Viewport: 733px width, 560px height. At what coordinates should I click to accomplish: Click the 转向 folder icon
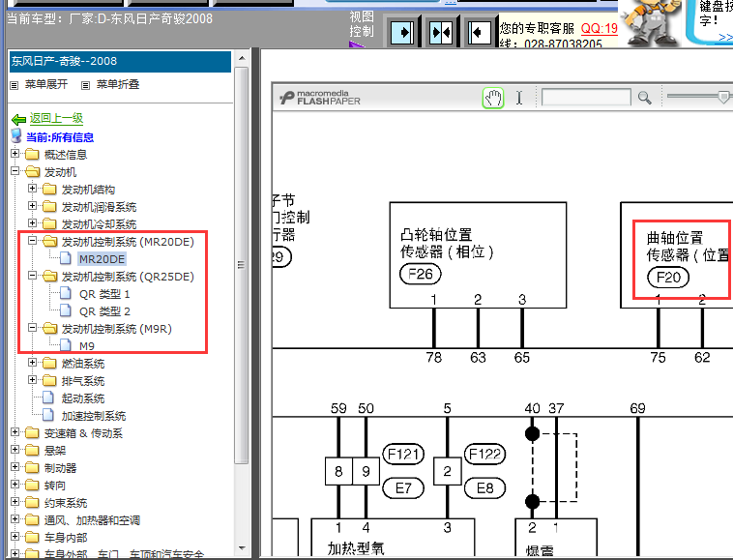(32, 485)
